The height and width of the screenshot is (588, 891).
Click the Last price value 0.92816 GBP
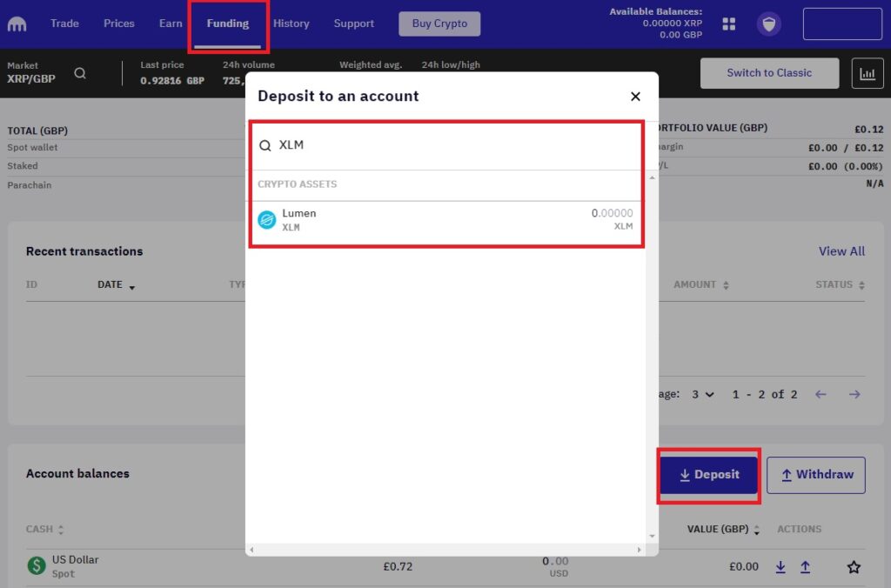coord(172,81)
